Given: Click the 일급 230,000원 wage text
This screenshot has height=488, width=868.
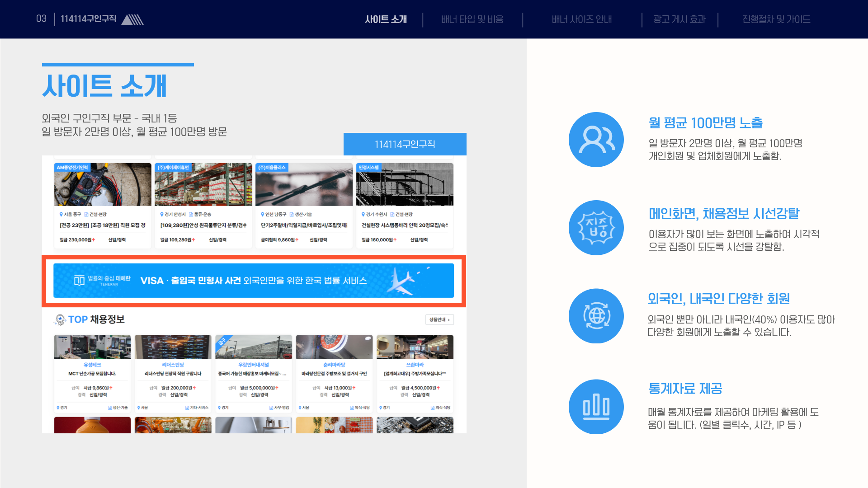Looking at the screenshot, I should [x=77, y=240].
